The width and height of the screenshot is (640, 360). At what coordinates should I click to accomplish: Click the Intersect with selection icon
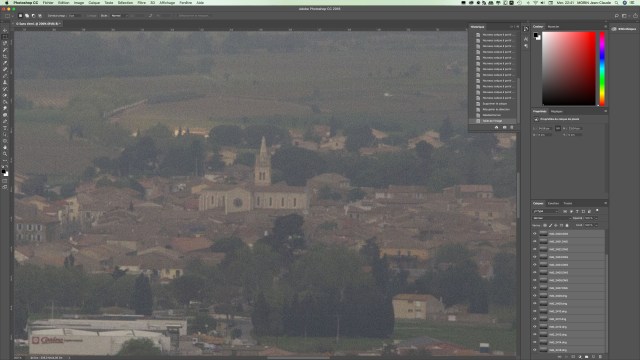coord(40,16)
